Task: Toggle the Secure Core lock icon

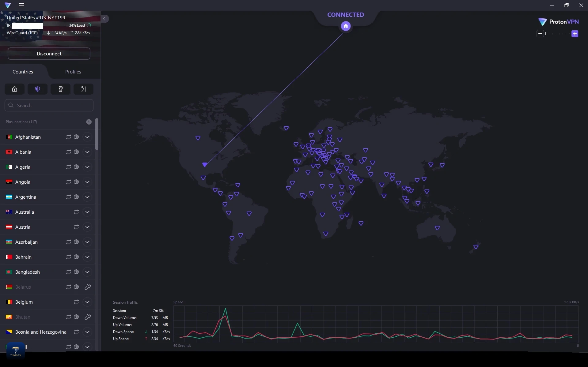Action: (x=14, y=89)
